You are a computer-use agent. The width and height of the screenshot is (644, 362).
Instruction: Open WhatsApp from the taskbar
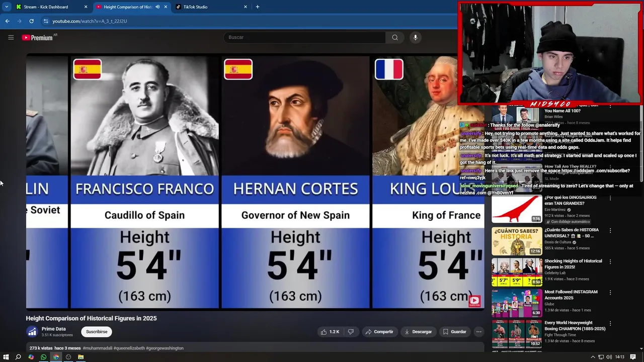(x=43, y=357)
